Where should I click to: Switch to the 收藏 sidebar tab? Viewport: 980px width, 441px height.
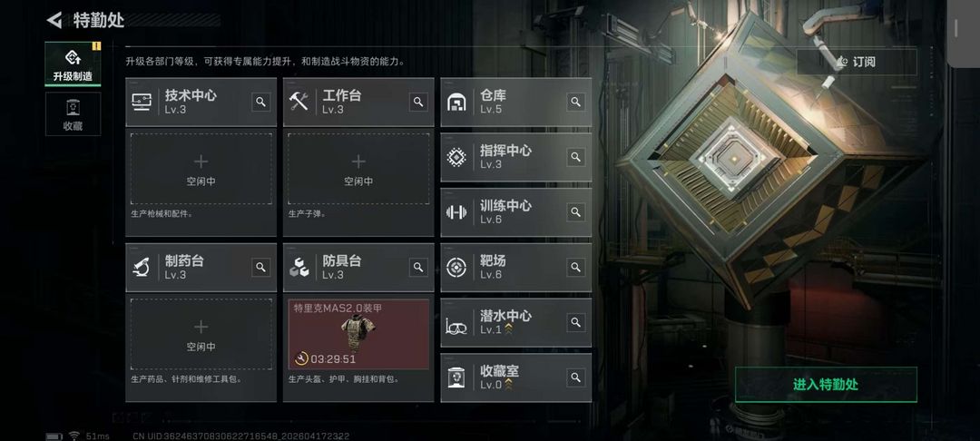pos(73,114)
